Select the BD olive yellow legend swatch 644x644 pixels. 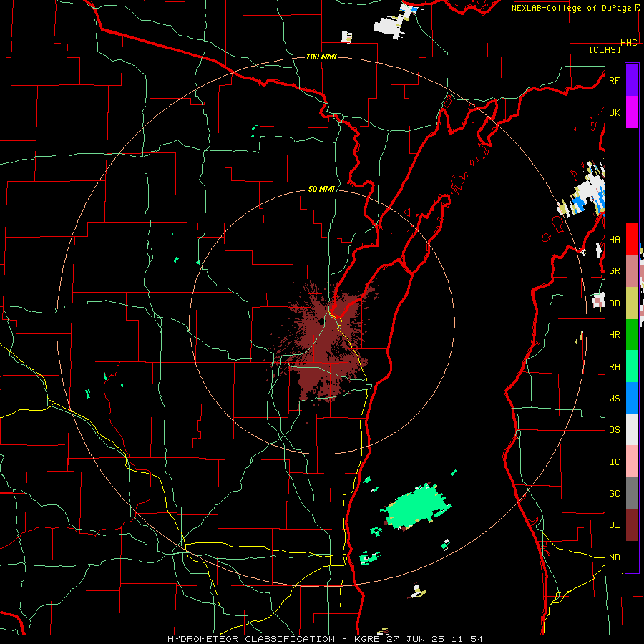(x=632, y=303)
